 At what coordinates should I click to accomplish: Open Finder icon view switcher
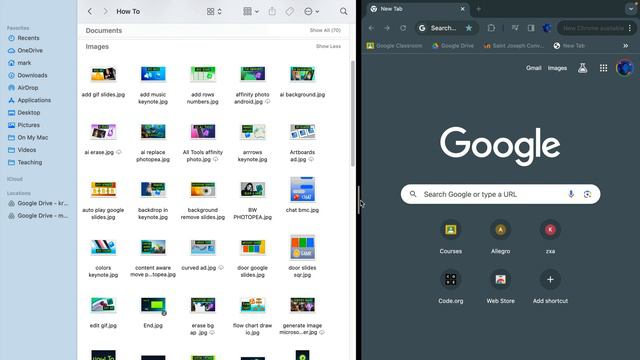click(x=214, y=11)
